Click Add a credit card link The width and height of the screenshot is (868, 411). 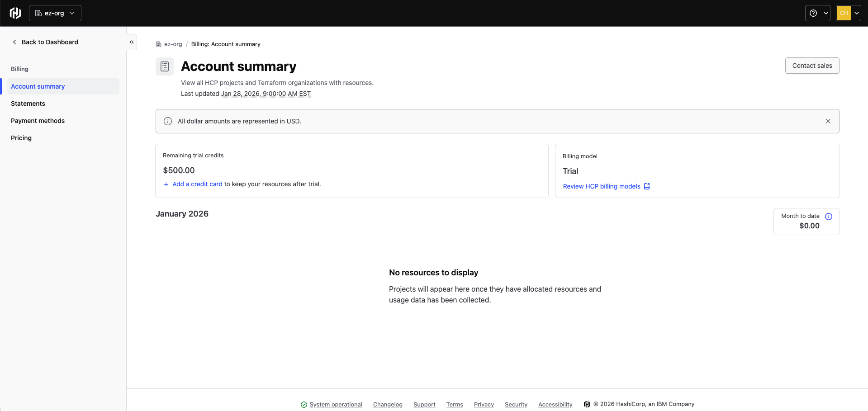(x=197, y=184)
